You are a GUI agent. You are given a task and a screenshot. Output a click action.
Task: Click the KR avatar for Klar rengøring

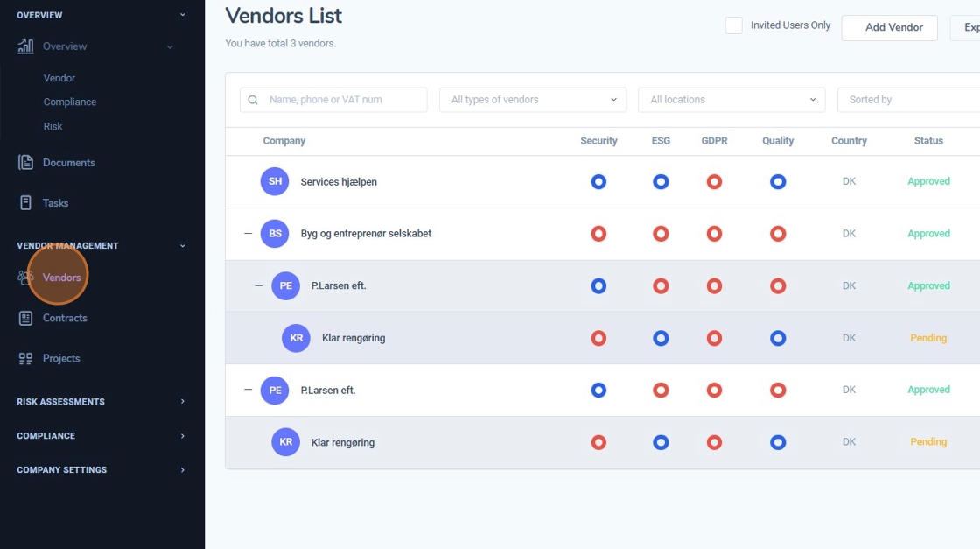click(x=296, y=338)
